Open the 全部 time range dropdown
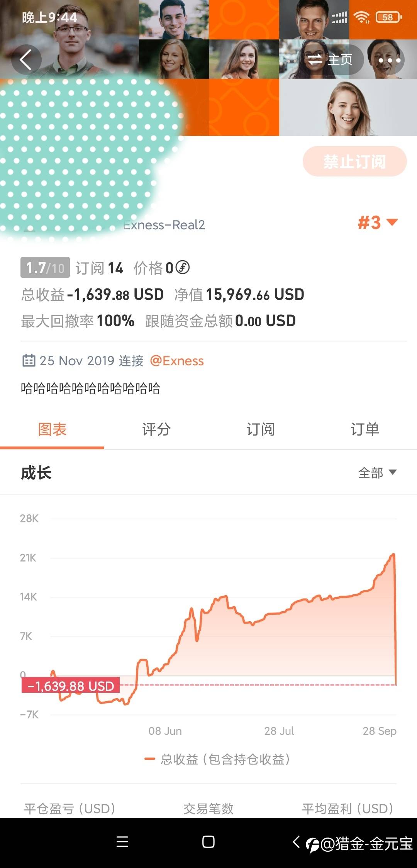Image resolution: width=417 pixels, height=868 pixels. coord(377,473)
